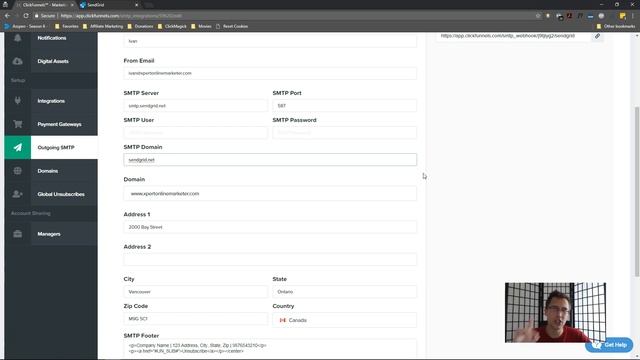This screenshot has height=360, width=640.
Task: Open Integrations in the sidebar
Action: pyautogui.click(x=51, y=101)
